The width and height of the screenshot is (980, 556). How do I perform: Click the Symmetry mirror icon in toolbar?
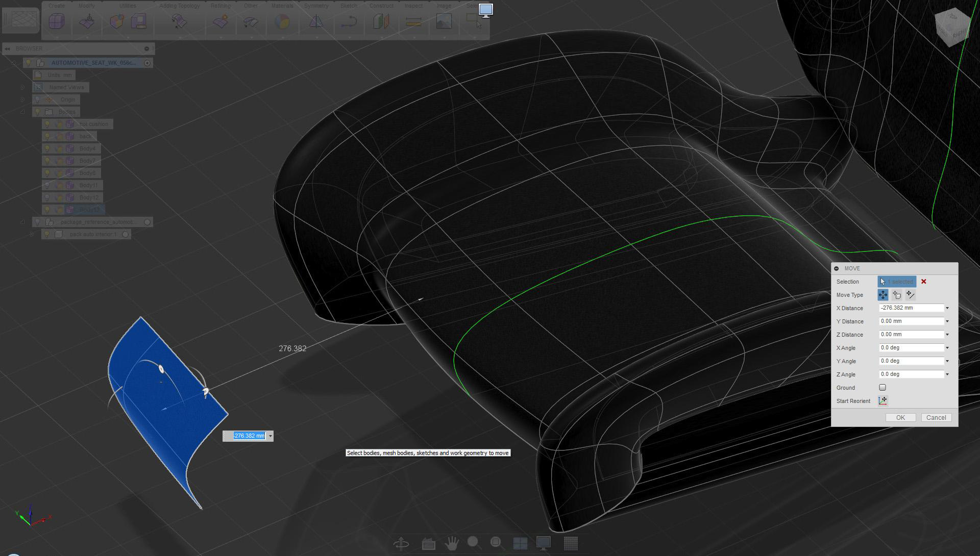(x=316, y=21)
